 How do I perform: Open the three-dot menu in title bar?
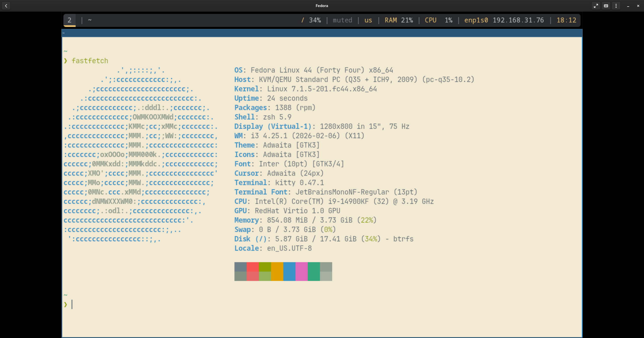pos(616,6)
